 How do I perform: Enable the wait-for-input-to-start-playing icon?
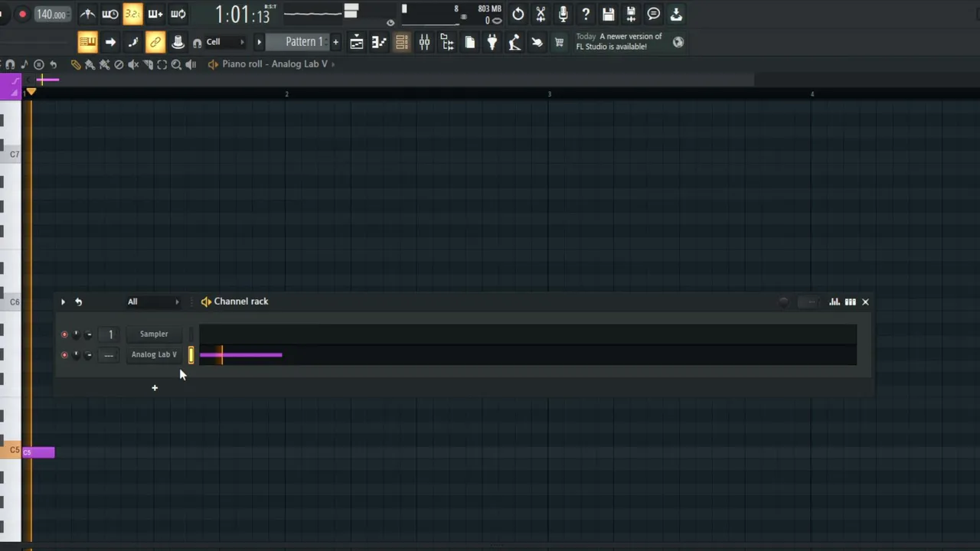tap(110, 14)
